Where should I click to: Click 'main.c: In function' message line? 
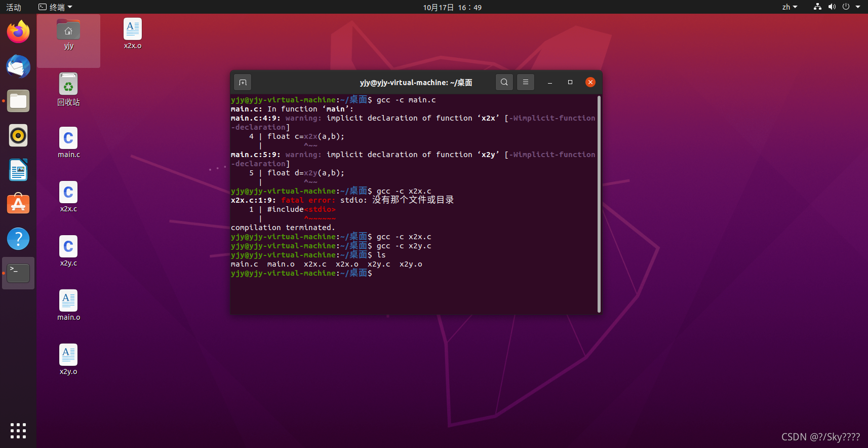coord(292,109)
